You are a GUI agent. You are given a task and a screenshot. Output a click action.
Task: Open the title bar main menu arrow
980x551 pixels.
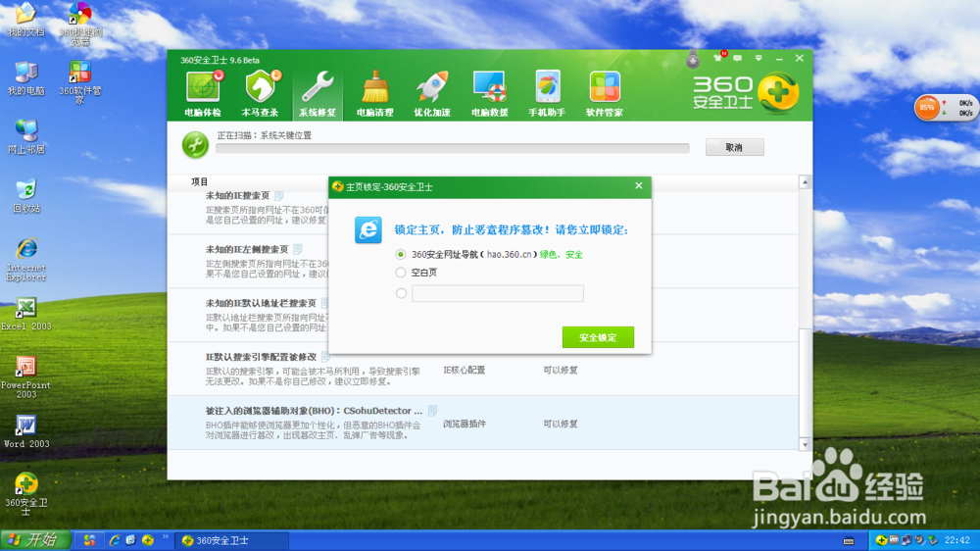(759, 58)
